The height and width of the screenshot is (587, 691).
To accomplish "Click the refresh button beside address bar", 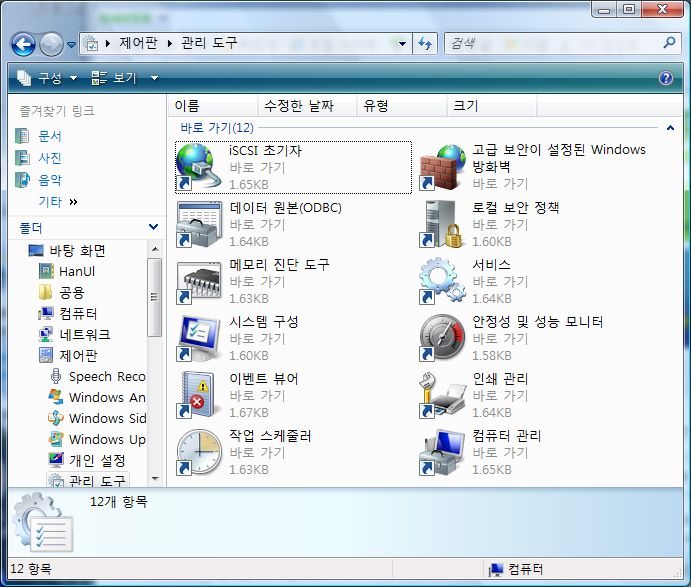I will coord(425,43).
